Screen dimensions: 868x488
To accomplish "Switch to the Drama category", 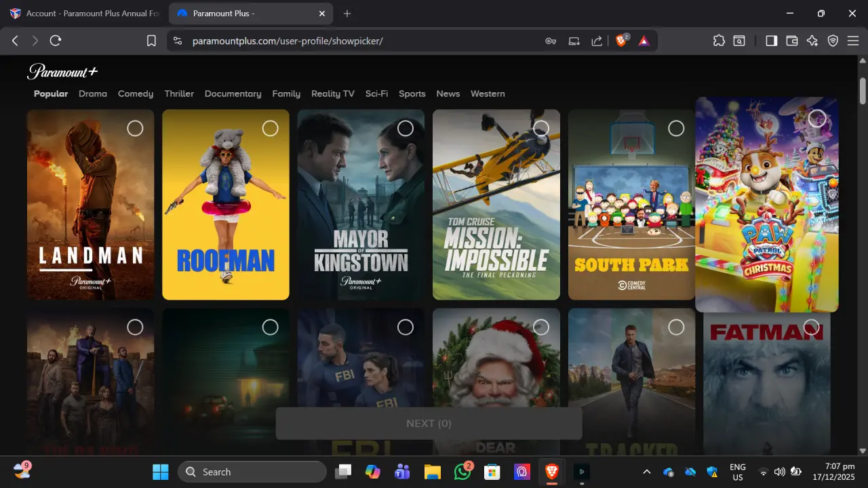I will (93, 94).
